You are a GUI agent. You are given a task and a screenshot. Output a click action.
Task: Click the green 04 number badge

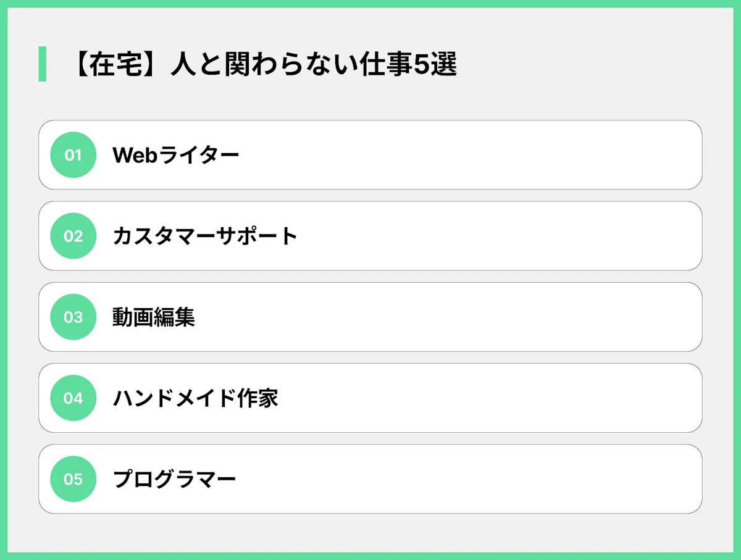click(x=73, y=398)
